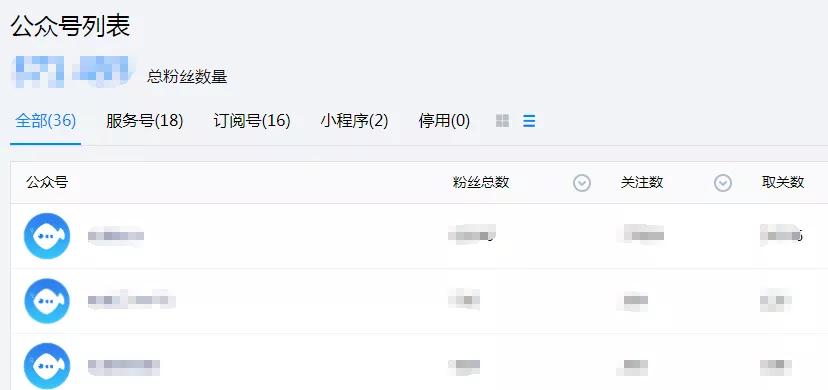
Task: Select the 停用(0) tab
Action: coord(444,121)
